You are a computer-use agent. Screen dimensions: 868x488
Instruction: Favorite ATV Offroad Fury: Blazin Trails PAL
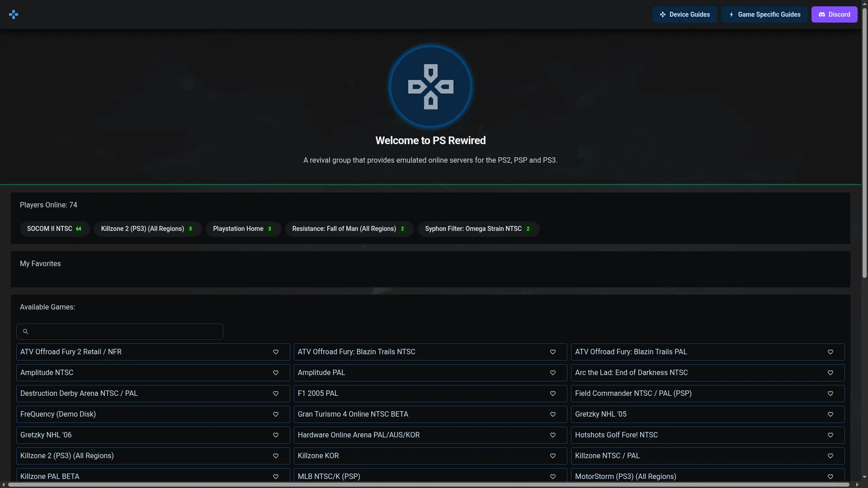830,352
